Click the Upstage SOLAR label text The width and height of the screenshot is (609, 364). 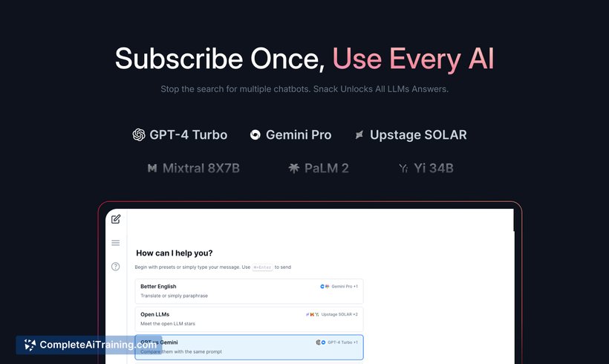click(x=418, y=134)
